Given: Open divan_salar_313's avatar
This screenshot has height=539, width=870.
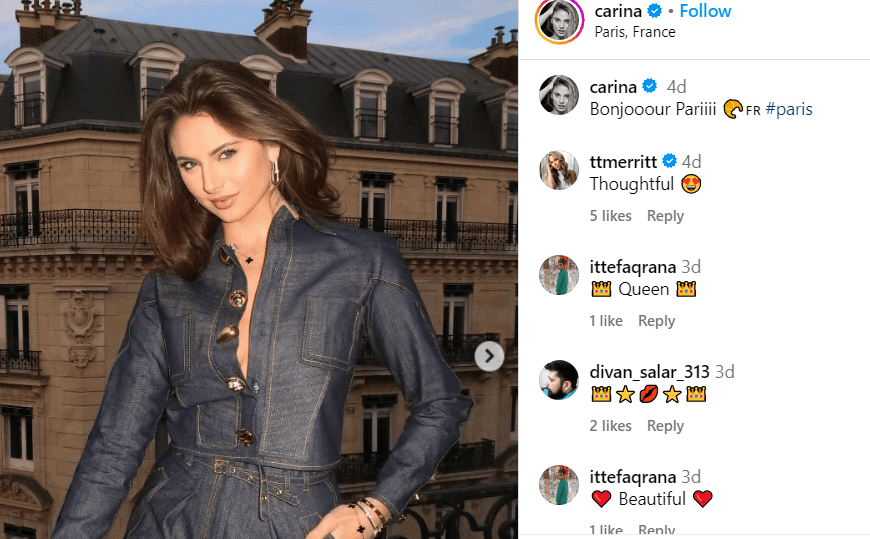Looking at the screenshot, I should pyautogui.click(x=559, y=380).
